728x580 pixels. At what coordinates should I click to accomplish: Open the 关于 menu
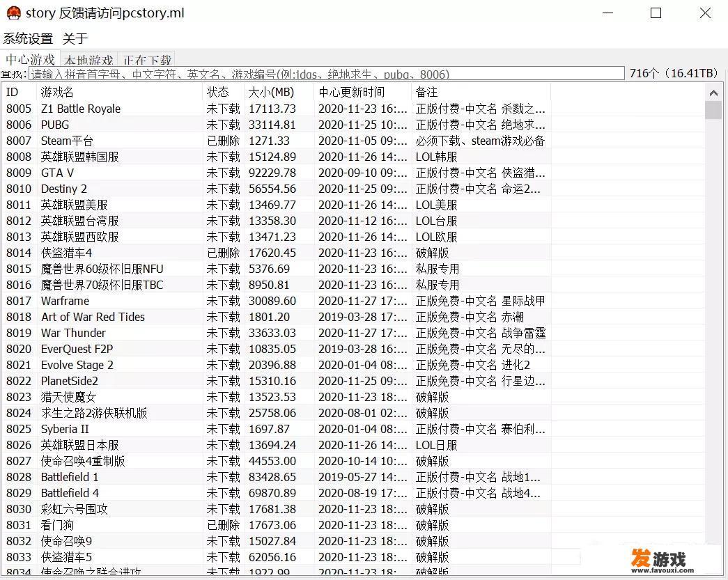point(75,38)
